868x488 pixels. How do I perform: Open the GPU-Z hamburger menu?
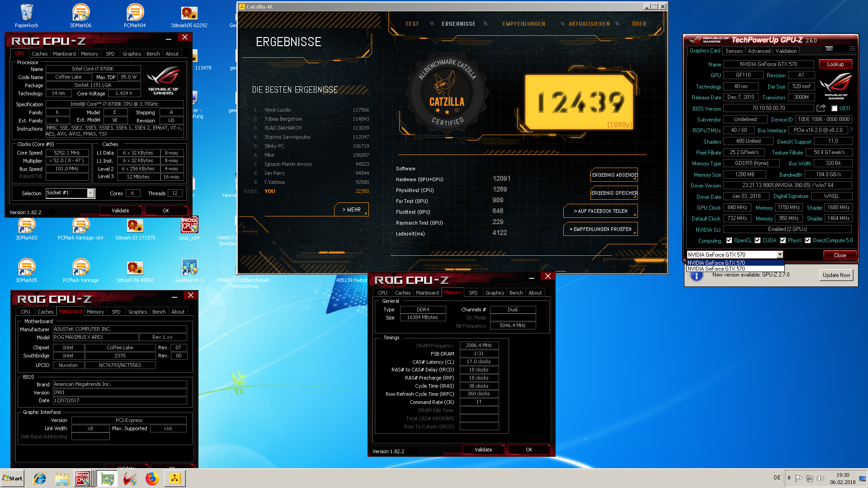(852, 48)
